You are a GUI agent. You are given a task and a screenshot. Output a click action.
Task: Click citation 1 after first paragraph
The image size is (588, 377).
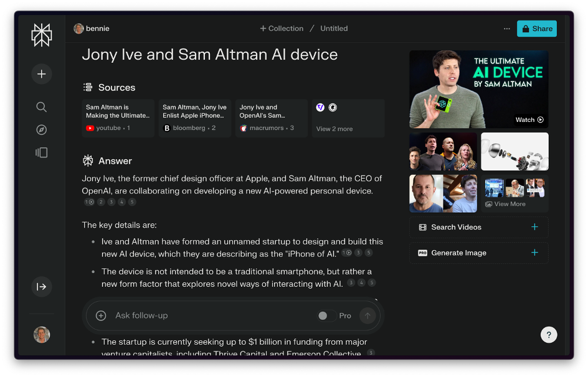pos(89,202)
